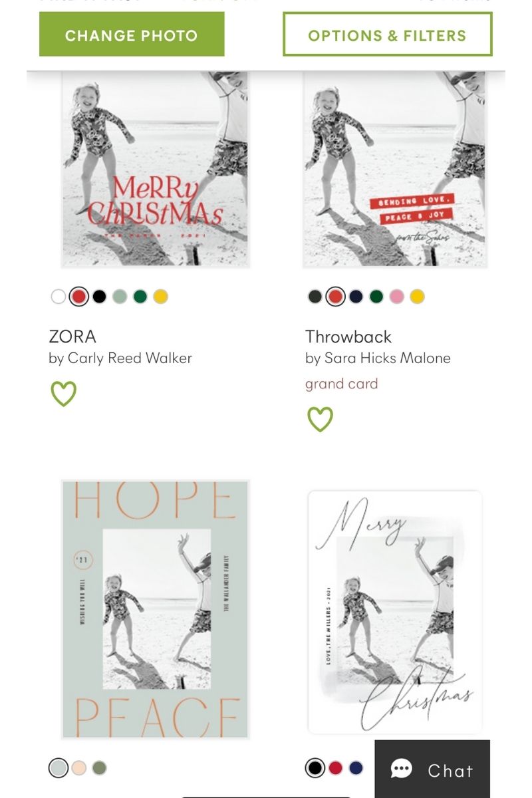
Task: Open the ZORA card title link
Action: [x=72, y=336]
